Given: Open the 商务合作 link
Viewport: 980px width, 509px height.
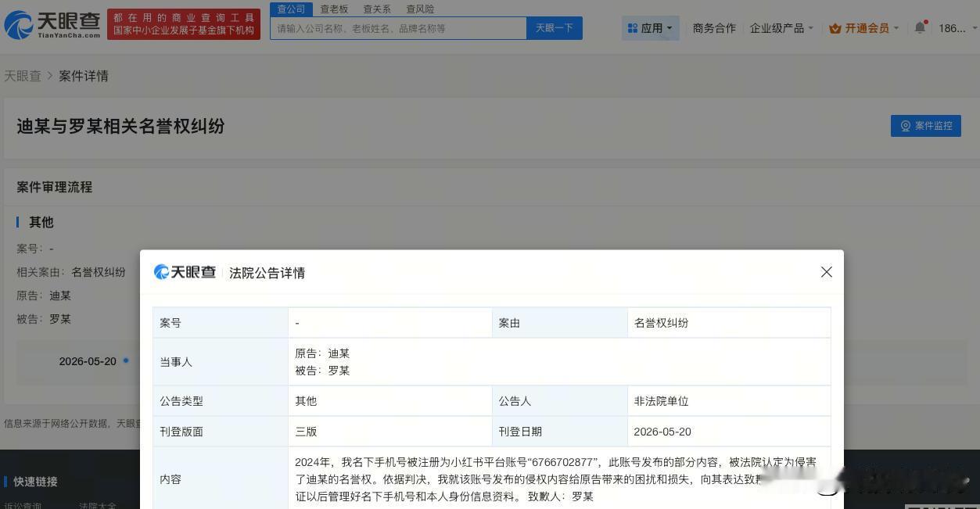Looking at the screenshot, I should point(714,28).
